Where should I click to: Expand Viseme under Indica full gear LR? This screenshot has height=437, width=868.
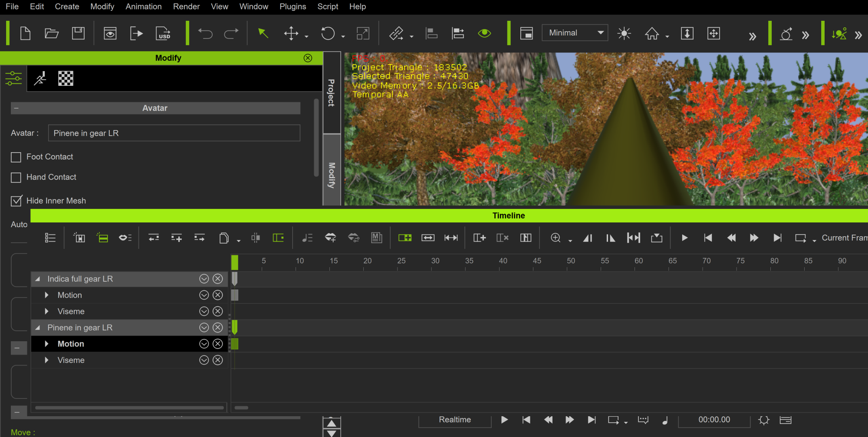[46, 312]
